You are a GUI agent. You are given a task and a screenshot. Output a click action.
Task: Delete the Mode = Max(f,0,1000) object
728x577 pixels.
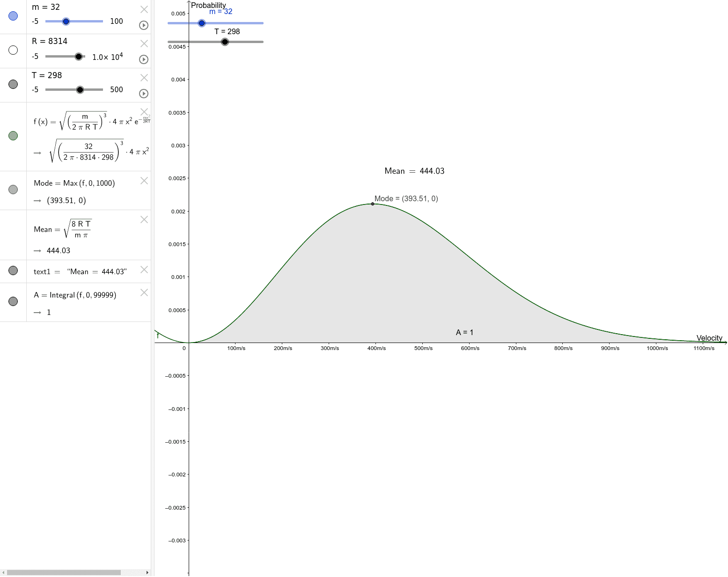[144, 180]
